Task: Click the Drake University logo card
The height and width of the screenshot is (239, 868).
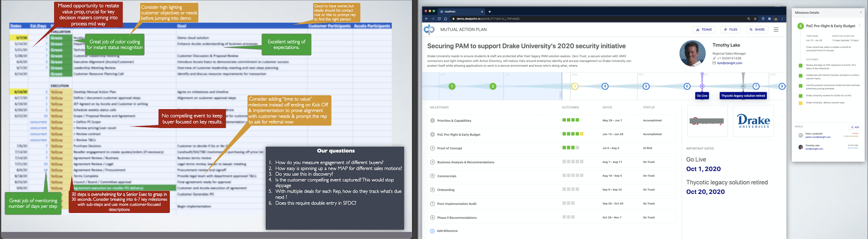Action: (x=753, y=121)
